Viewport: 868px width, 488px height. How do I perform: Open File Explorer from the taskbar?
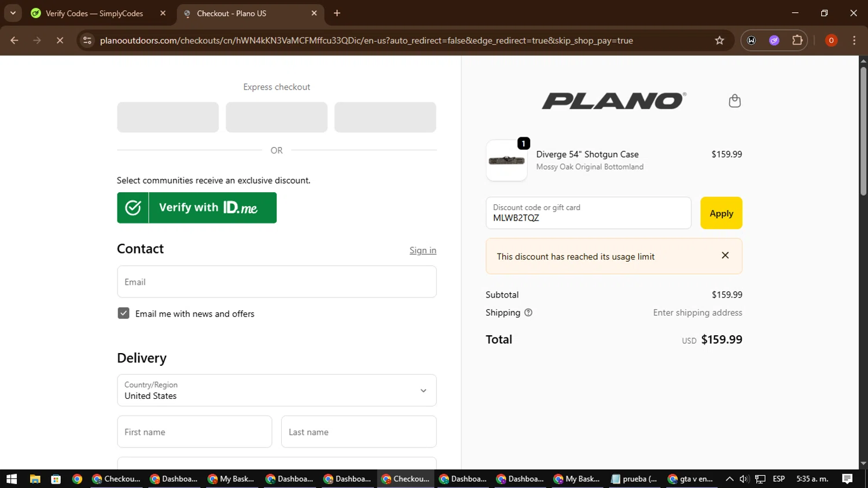(35, 479)
